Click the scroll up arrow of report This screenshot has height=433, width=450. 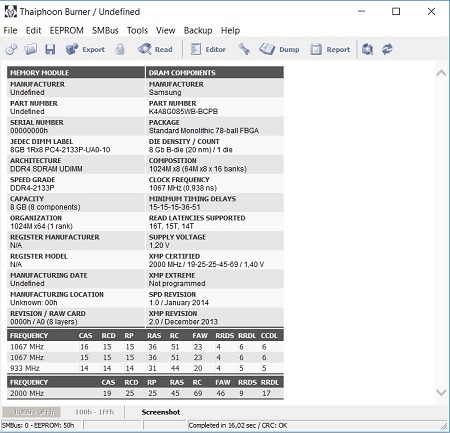[441, 73]
